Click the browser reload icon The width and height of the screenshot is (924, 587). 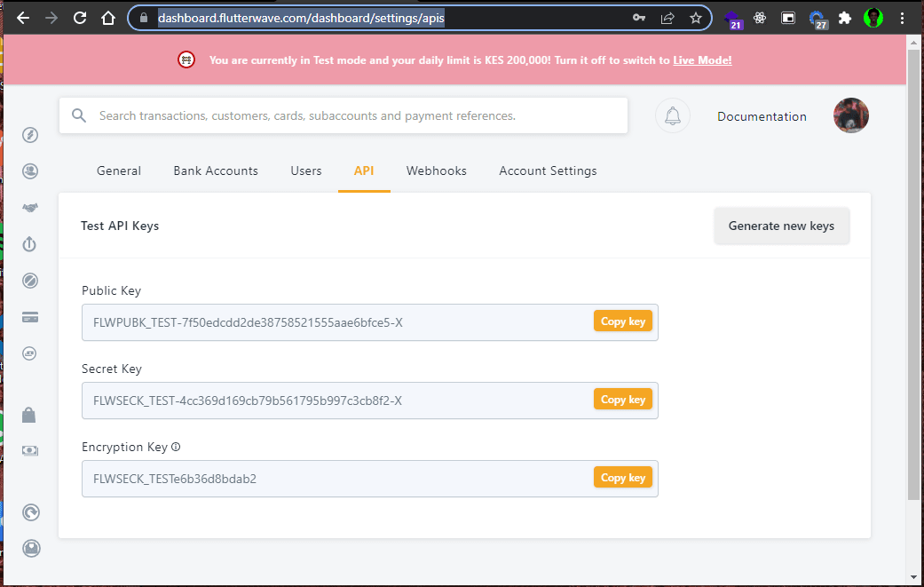80,18
